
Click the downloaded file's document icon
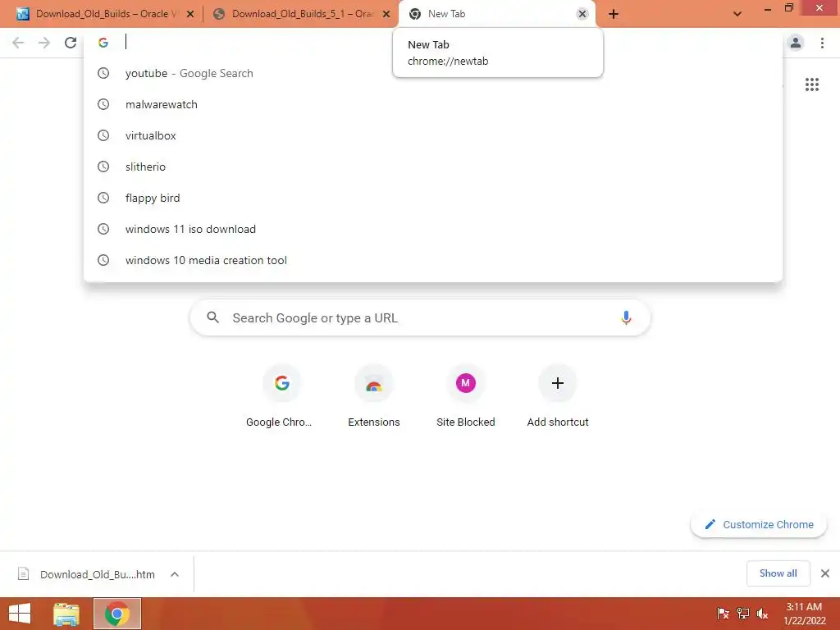coord(23,573)
